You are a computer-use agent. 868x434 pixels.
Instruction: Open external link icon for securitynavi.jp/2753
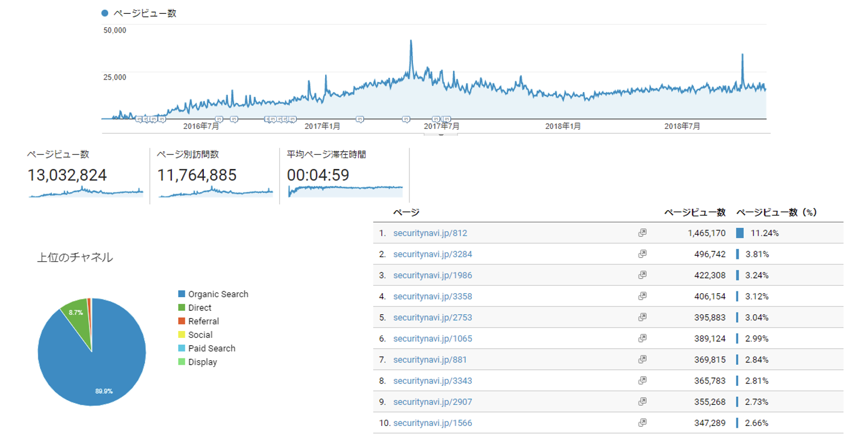[x=642, y=318]
